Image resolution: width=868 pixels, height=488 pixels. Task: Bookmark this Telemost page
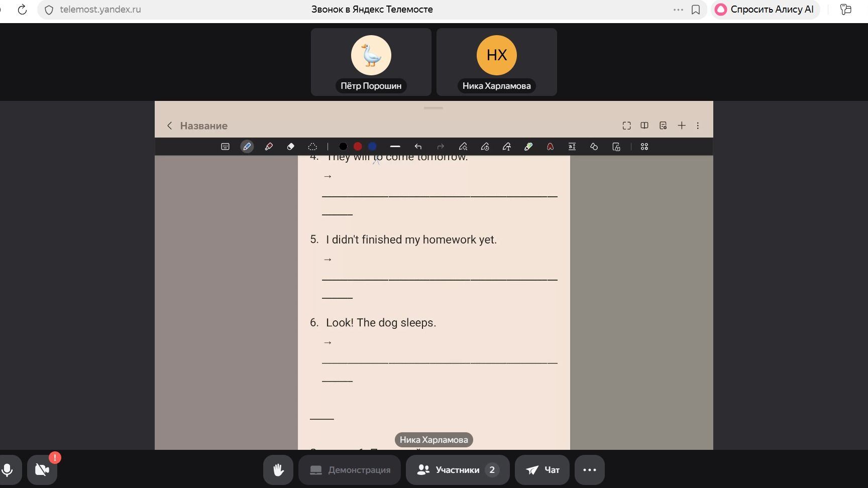(x=696, y=10)
